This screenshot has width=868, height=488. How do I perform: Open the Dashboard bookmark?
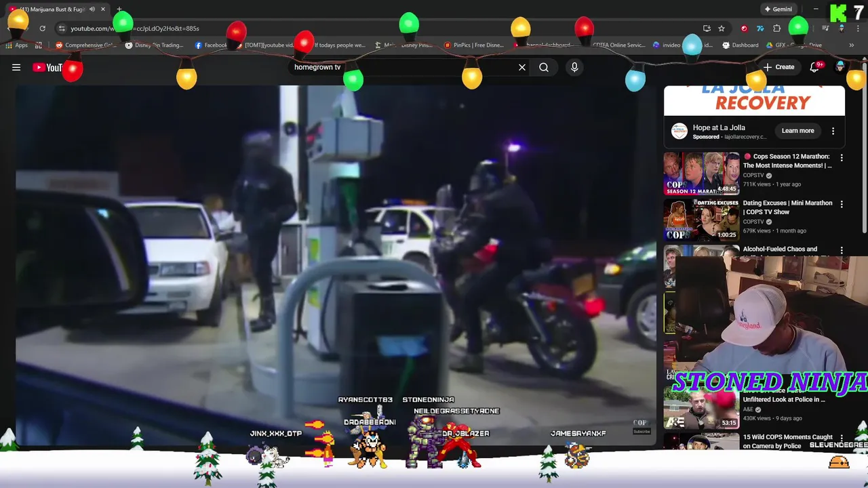[x=741, y=45]
